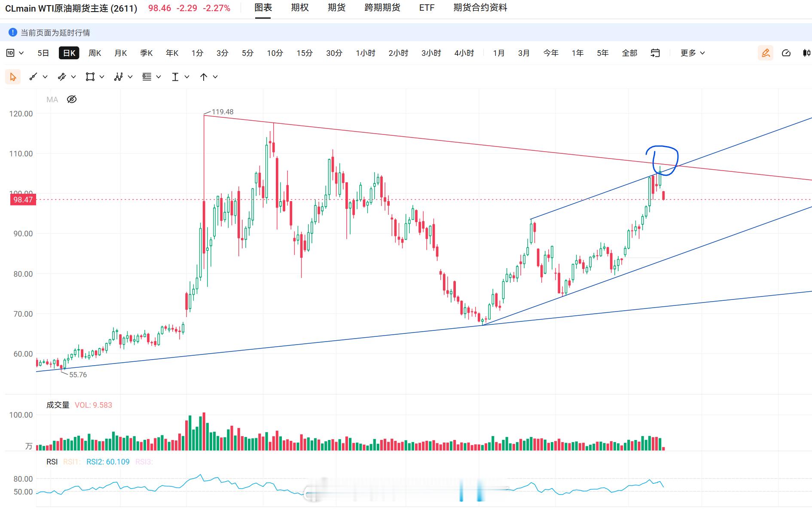Screen dimensions: 812x510
Task: Switch to the 期货 tab
Action: 336,8
